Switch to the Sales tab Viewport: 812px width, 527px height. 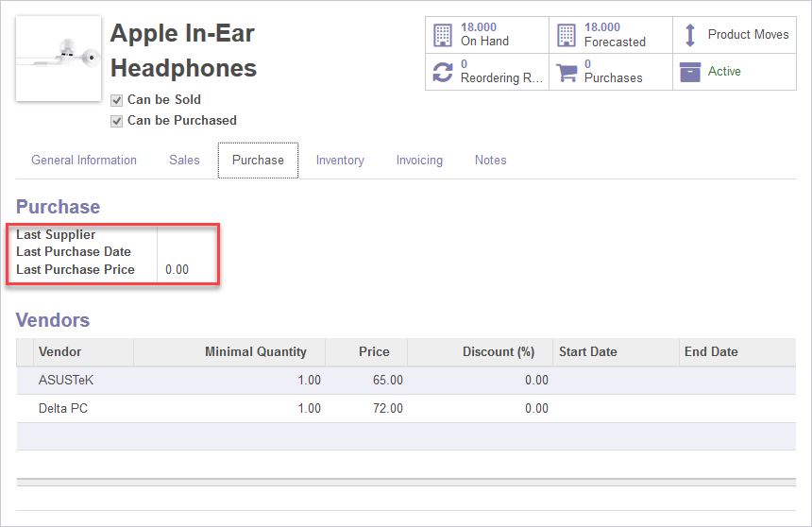click(x=184, y=161)
